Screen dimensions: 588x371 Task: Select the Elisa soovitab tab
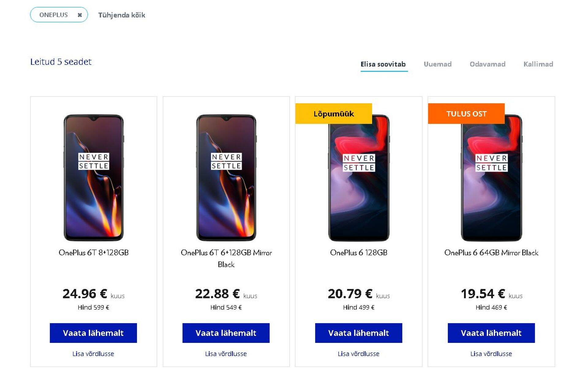383,64
